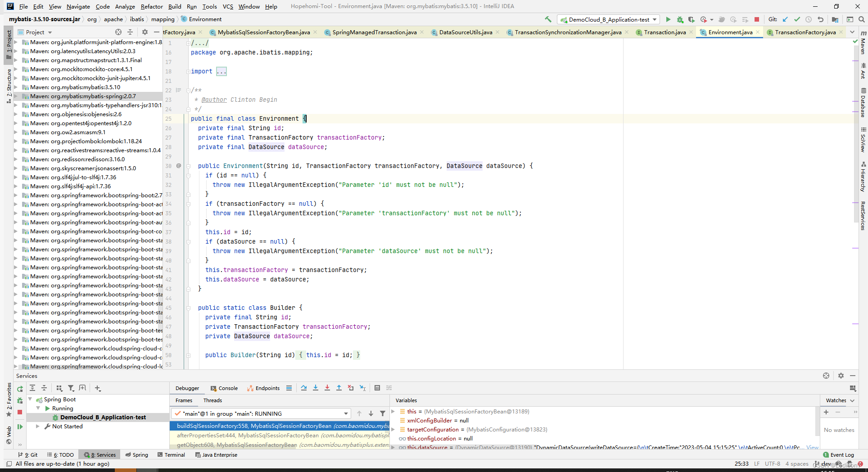The width and height of the screenshot is (868, 472).
Task: Click Step Into in debugger toolbar
Action: 316,388
